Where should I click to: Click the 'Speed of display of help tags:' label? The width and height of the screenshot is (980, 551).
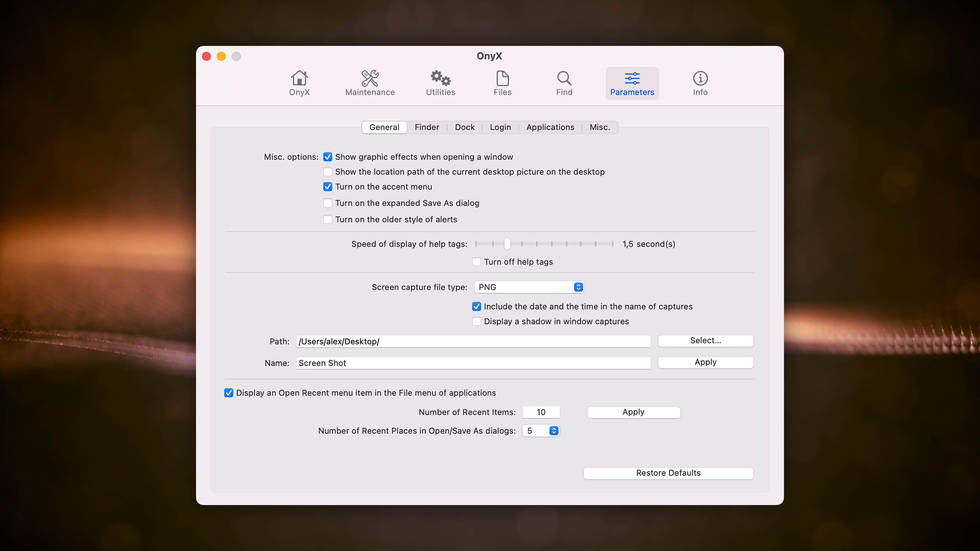409,244
